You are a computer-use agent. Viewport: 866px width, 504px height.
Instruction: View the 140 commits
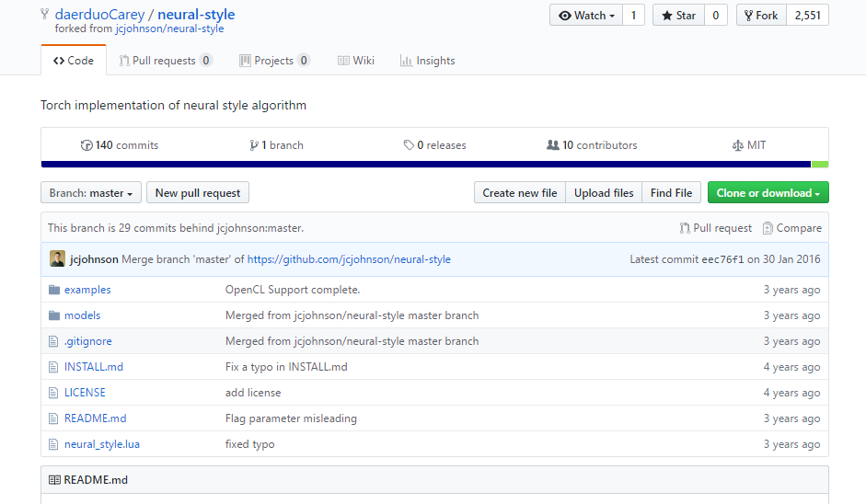pyautogui.click(x=120, y=145)
